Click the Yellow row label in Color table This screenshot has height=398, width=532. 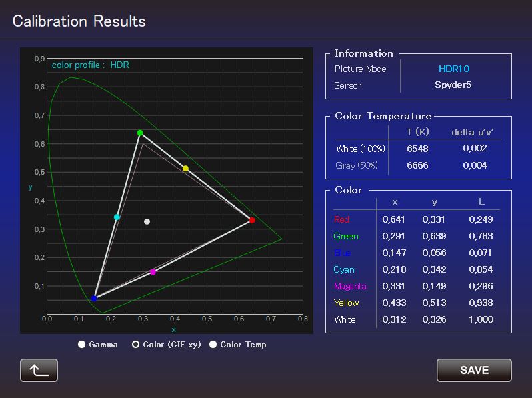tap(347, 303)
